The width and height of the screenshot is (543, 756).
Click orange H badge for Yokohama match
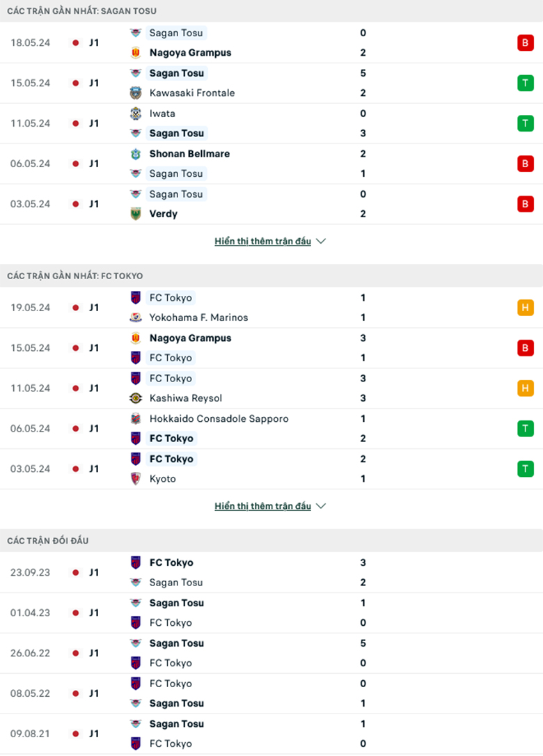525,308
